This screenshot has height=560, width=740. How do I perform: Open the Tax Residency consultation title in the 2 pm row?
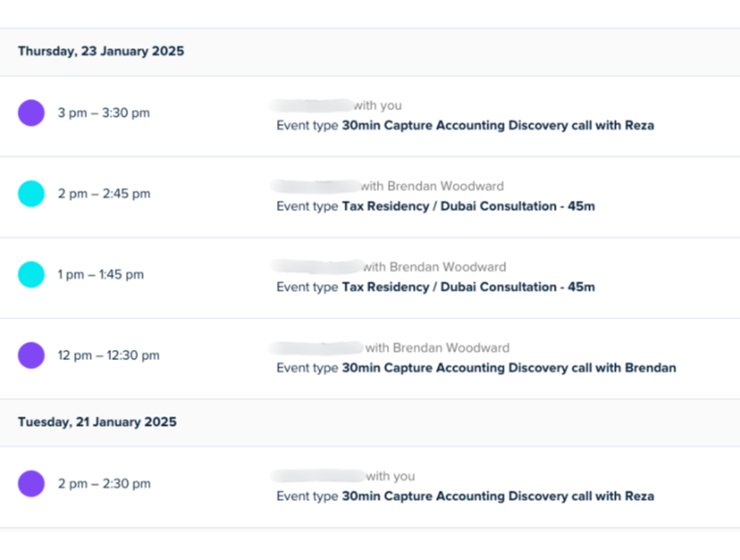[468, 205]
